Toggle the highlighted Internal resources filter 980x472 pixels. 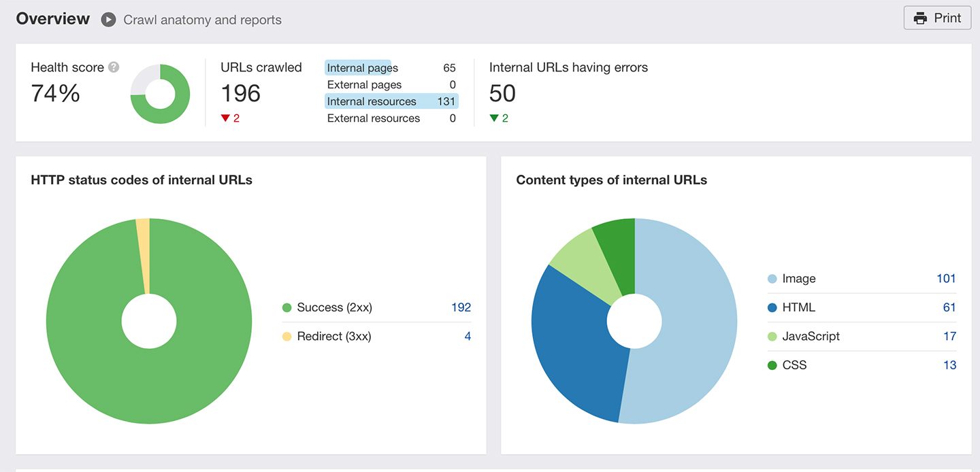pos(371,101)
